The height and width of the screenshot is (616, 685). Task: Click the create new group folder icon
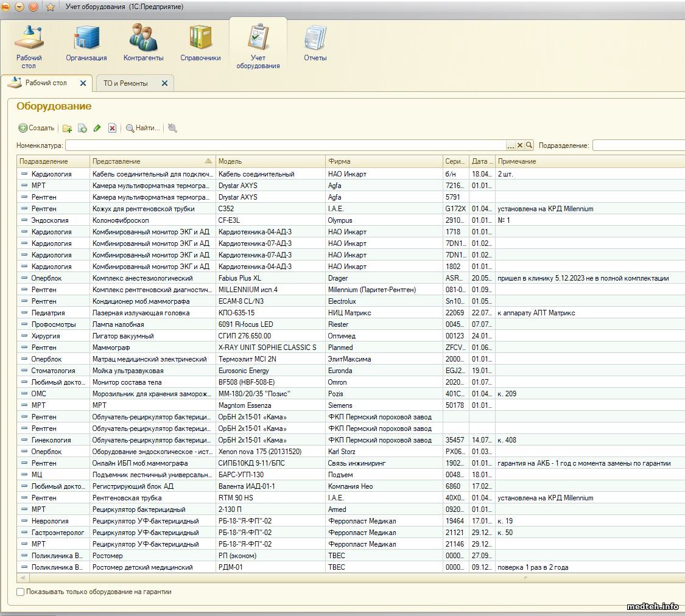tap(68, 128)
